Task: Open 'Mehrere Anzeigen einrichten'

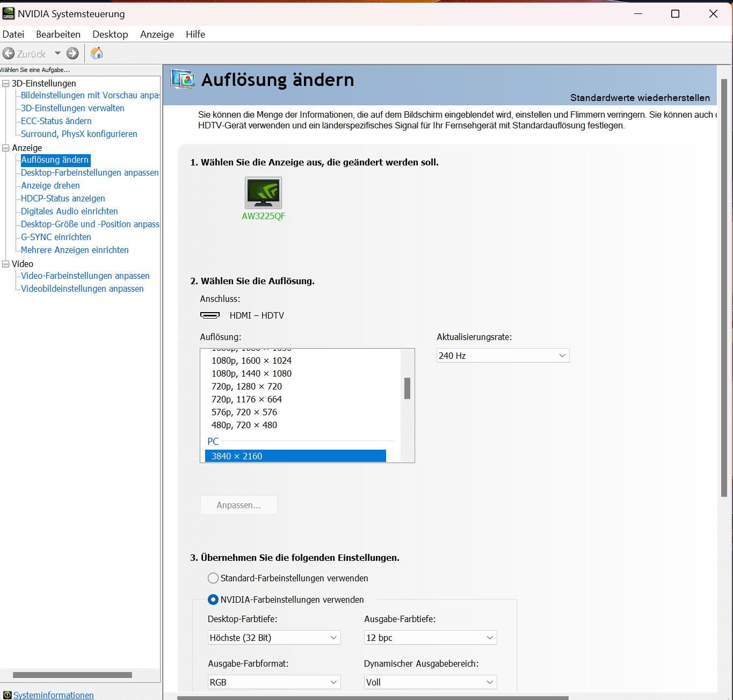Action: point(75,250)
